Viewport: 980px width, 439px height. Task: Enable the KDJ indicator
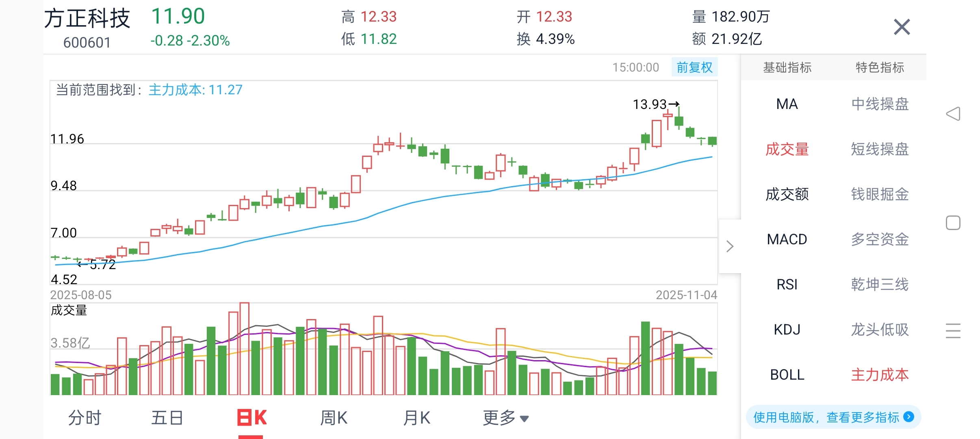coord(787,330)
